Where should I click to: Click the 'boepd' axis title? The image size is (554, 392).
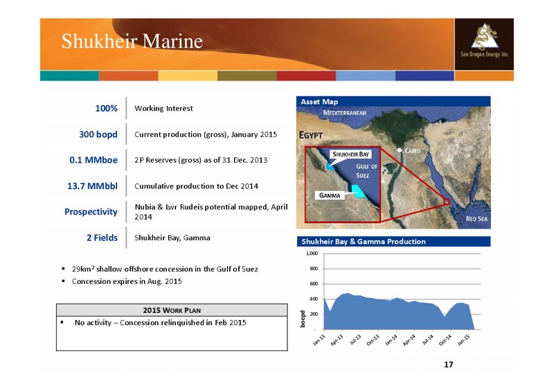[303, 319]
